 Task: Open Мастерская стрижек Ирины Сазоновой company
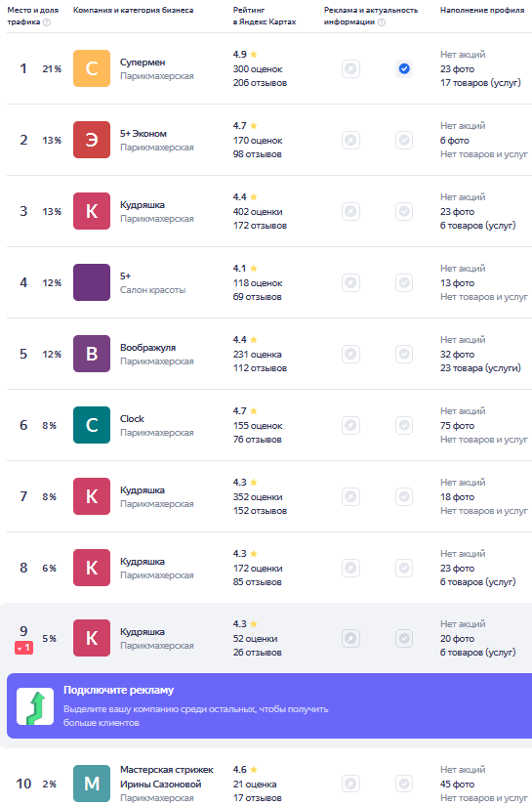click(166, 777)
